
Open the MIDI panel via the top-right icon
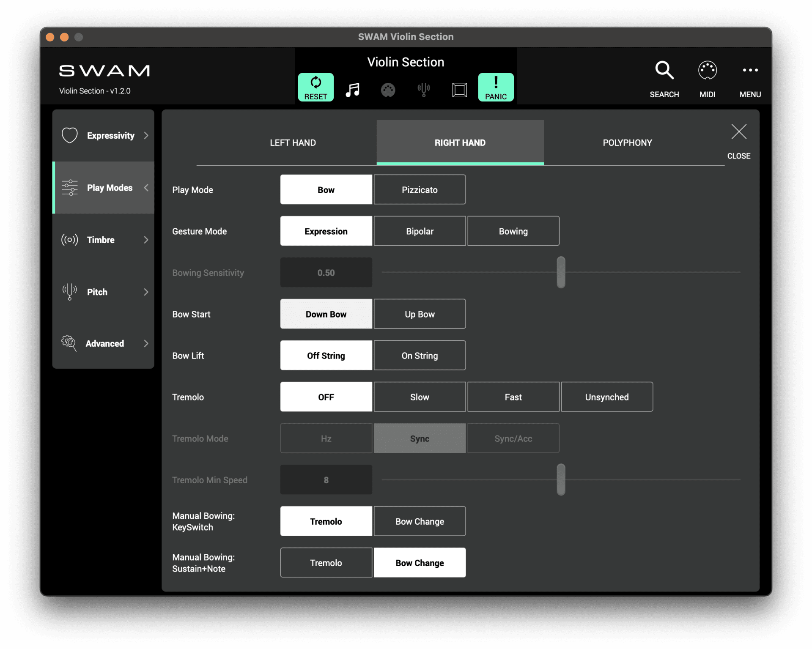(x=707, y=70)
